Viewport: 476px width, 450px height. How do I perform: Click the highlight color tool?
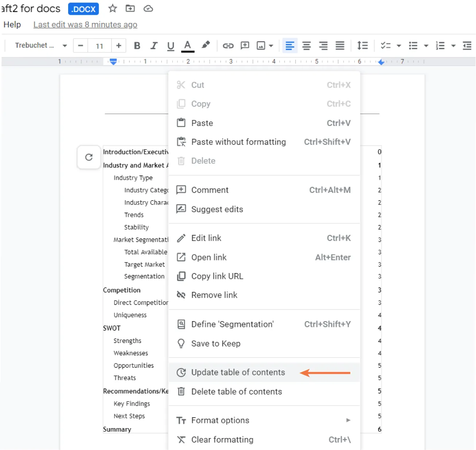pos(206,45)
